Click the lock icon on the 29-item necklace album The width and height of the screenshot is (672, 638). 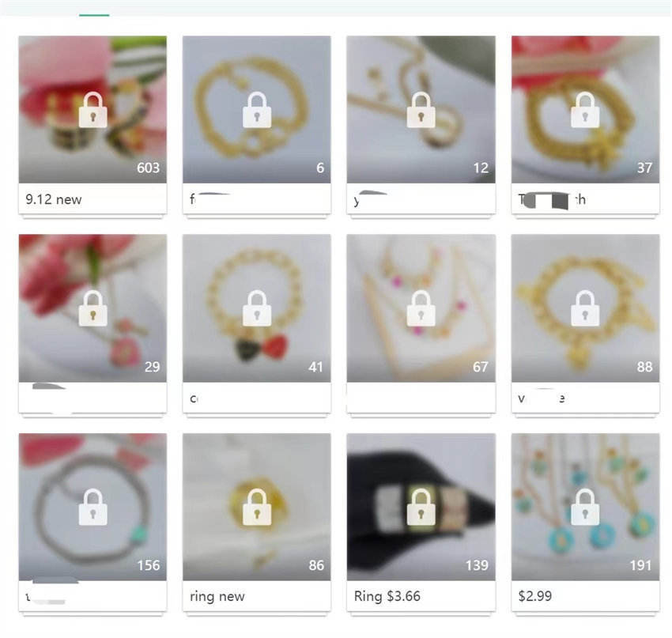click(x=93, y=308)
